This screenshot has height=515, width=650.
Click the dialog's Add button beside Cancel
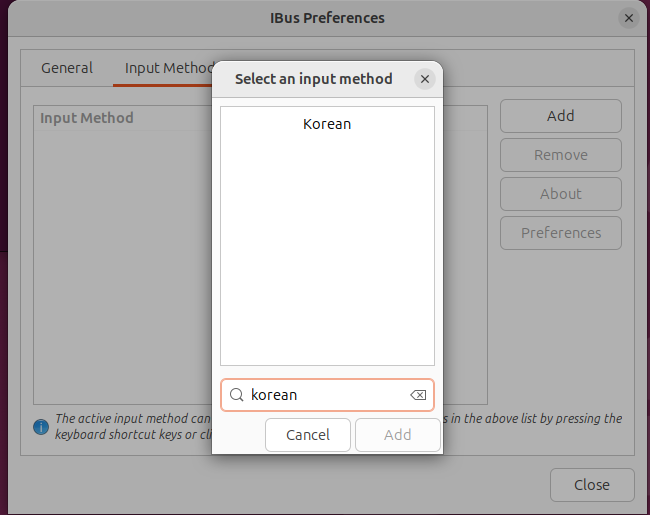(x=398, y=435)
